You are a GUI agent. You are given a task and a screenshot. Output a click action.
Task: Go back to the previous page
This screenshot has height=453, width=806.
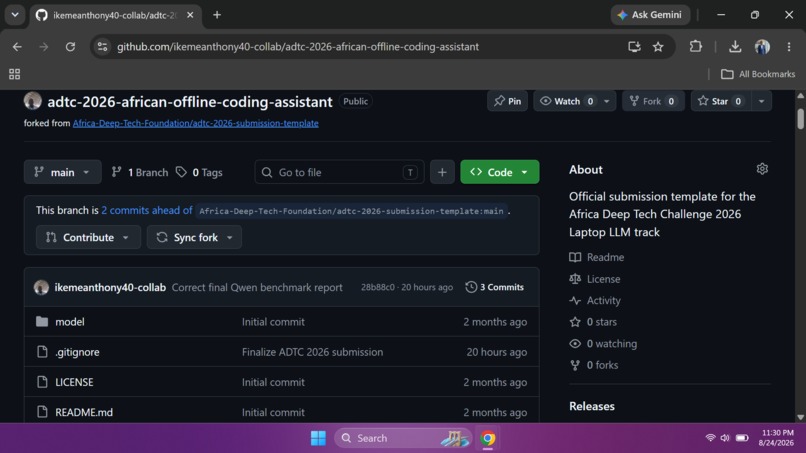[x=17, y=47]
